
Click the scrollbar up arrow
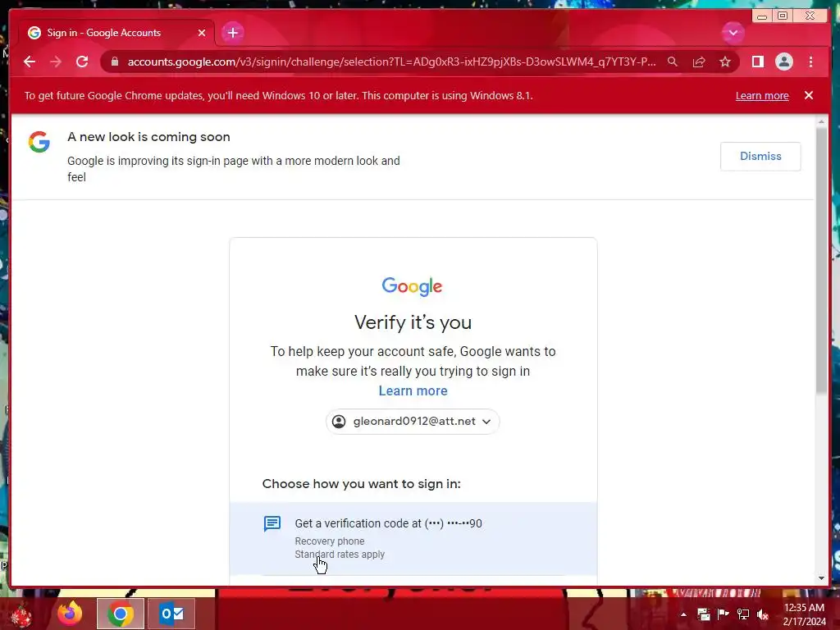[821, 123]
